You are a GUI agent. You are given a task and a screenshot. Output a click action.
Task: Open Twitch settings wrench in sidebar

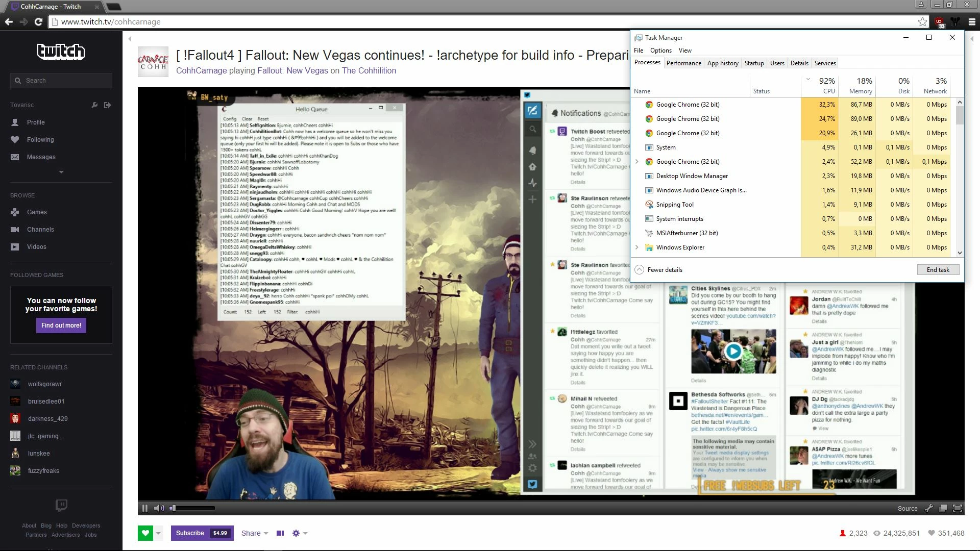pyautogui.click(x=94, y=105)
